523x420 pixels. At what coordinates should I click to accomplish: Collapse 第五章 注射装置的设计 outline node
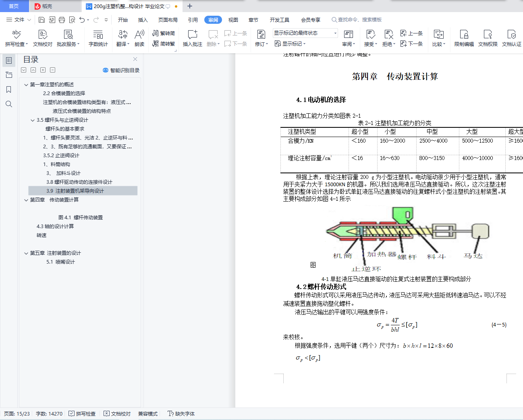click(26, 253)
